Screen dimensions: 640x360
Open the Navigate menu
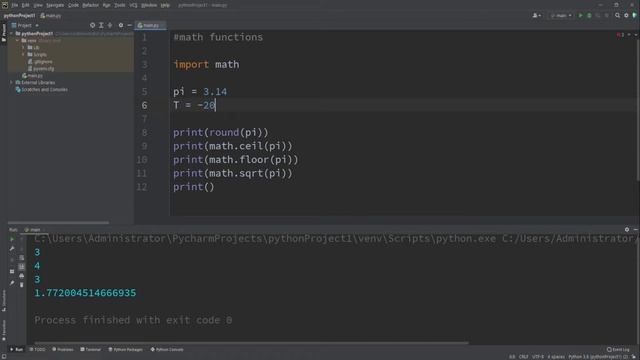click(55, 5)
